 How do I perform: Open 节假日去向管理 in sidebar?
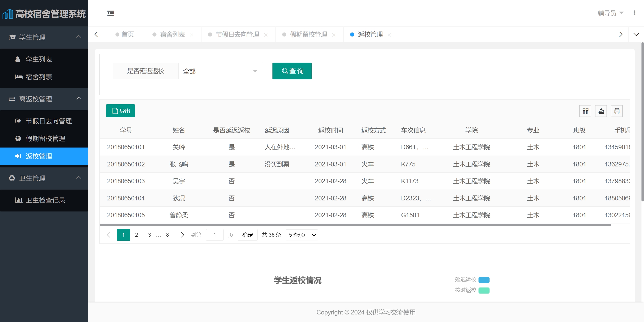tap(44, 121)
